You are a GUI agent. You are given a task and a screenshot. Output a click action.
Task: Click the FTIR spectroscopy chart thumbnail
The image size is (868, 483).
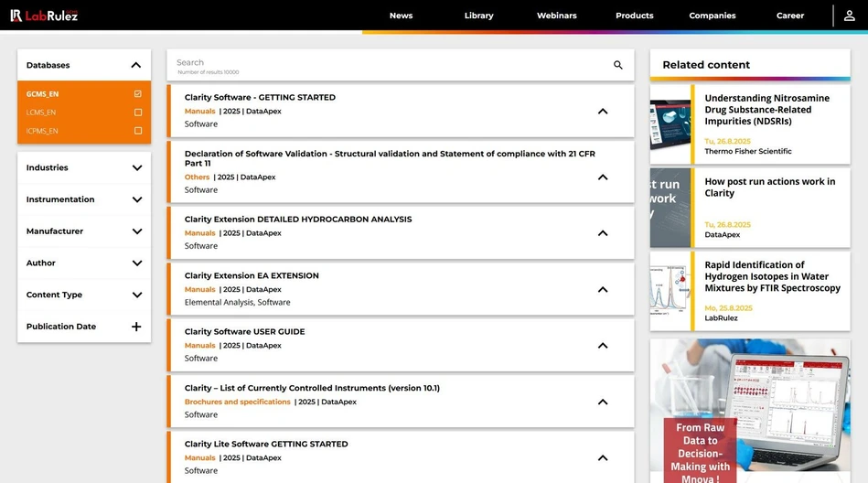[670, 291]
